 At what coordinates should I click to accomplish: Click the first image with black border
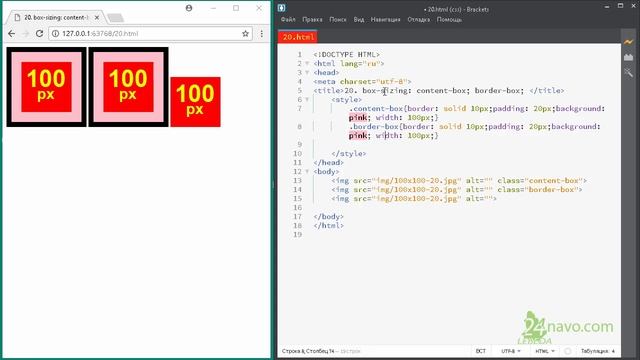(47, 87)
